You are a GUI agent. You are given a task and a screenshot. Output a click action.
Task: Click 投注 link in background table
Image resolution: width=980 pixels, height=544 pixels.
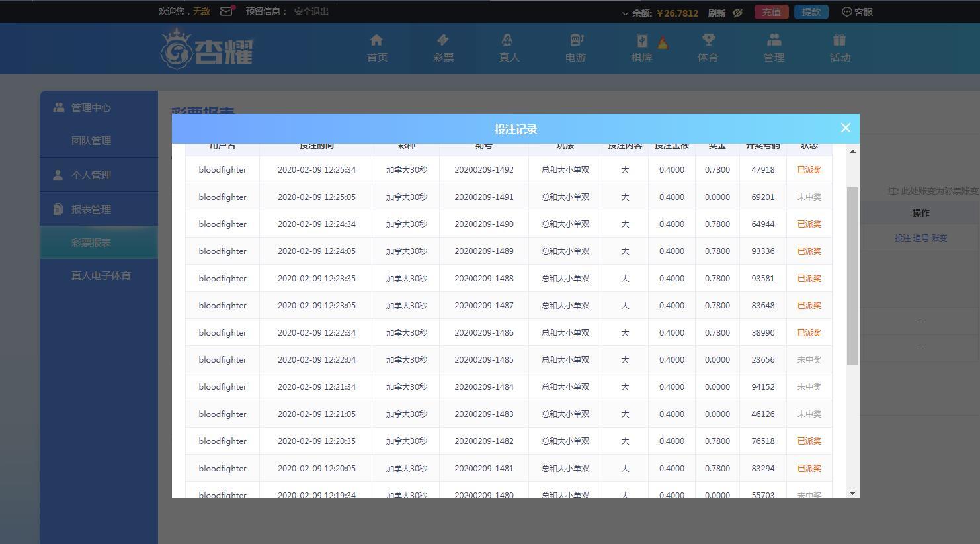[x=903, y=238]
